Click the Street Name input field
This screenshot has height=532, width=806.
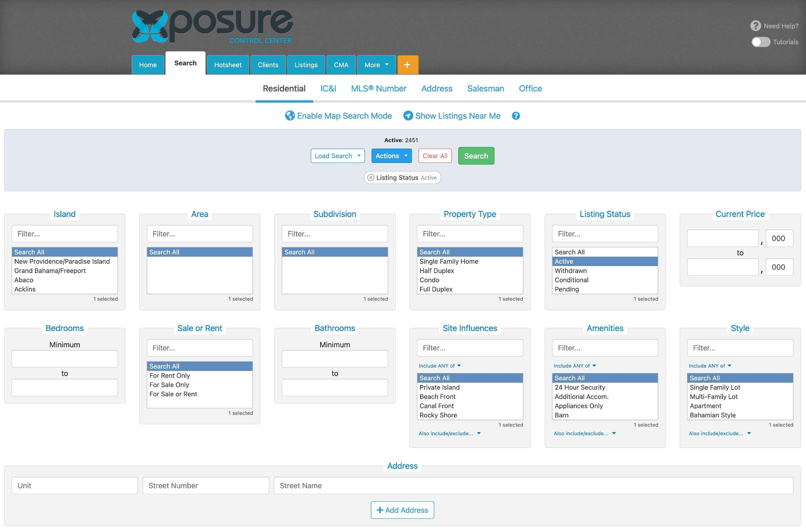coord(533,486)
